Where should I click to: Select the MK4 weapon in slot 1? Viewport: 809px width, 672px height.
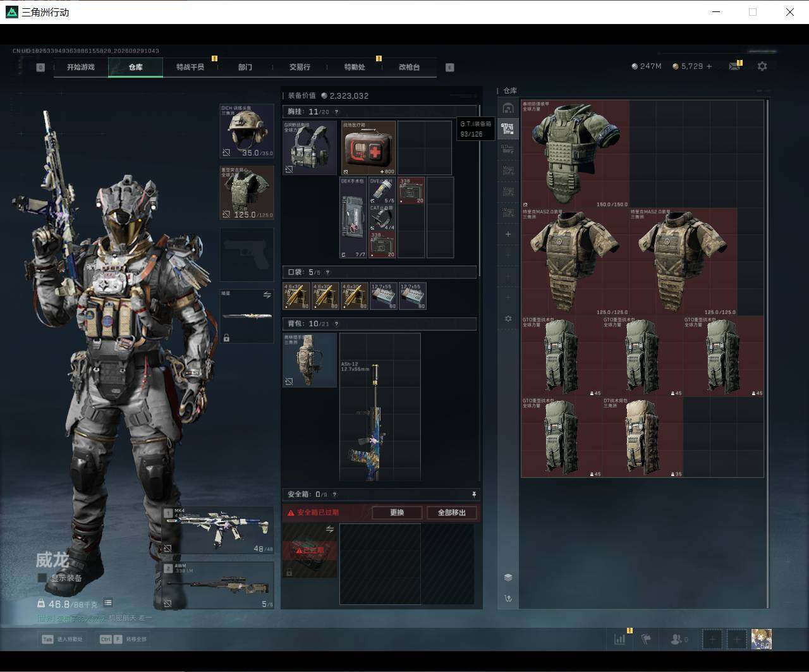218,530
